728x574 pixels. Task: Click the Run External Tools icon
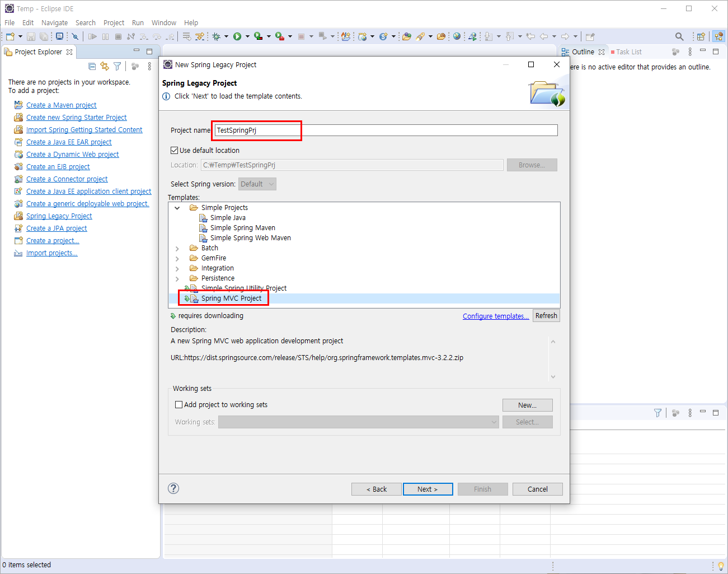coord(279,36)
